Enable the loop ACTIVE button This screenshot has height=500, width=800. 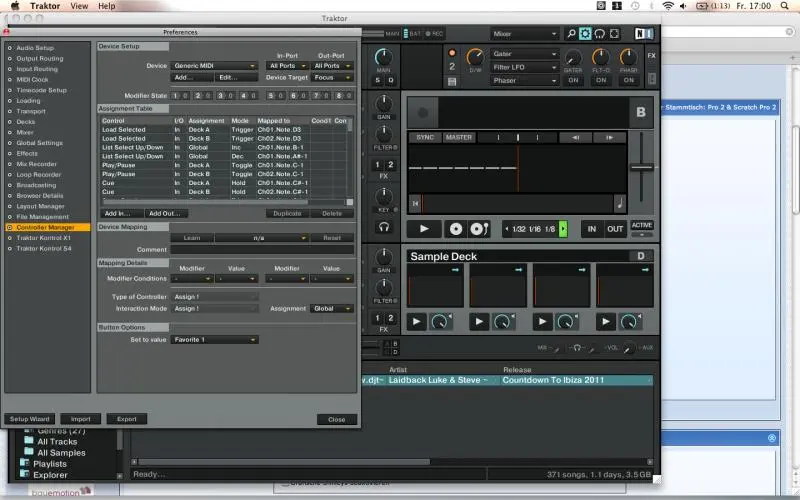(x=641, y=225)
